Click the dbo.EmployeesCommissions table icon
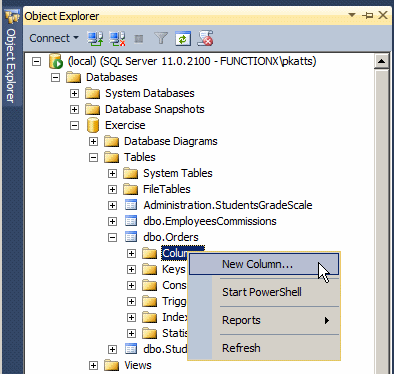This screenshot has height=374, width=394. click(x=131, y=221)
